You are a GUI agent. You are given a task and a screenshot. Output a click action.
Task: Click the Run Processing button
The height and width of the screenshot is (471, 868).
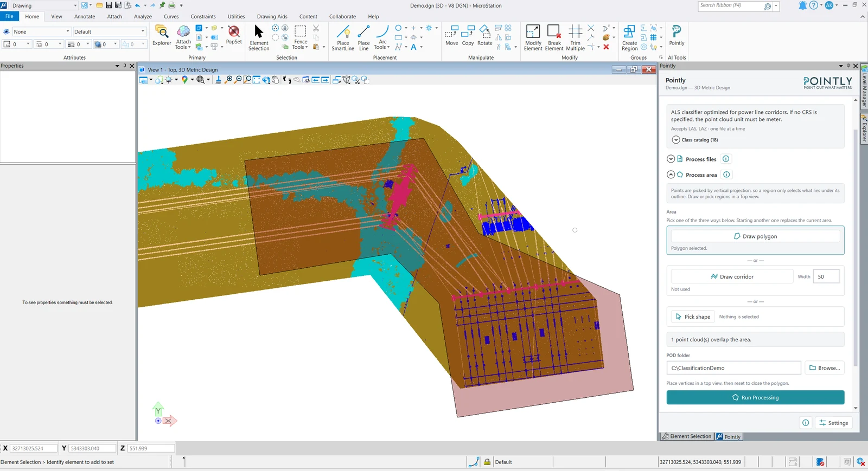tap(755, 397)
